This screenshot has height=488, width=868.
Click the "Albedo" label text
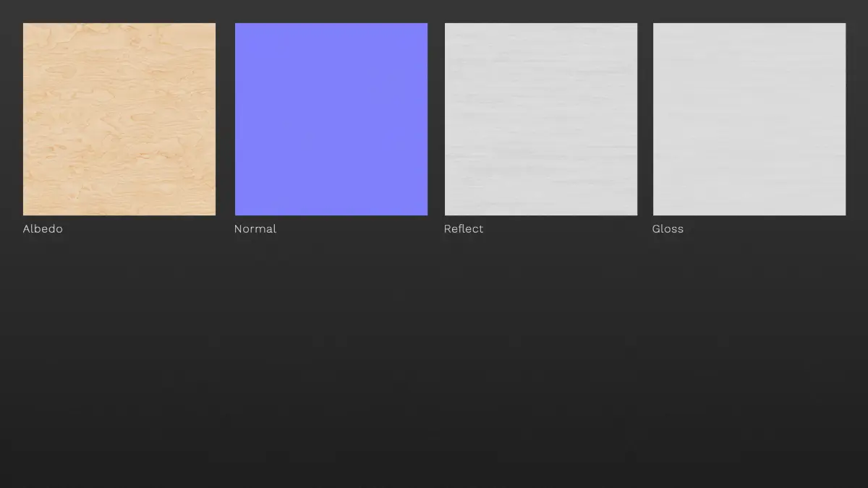[43, 228]
